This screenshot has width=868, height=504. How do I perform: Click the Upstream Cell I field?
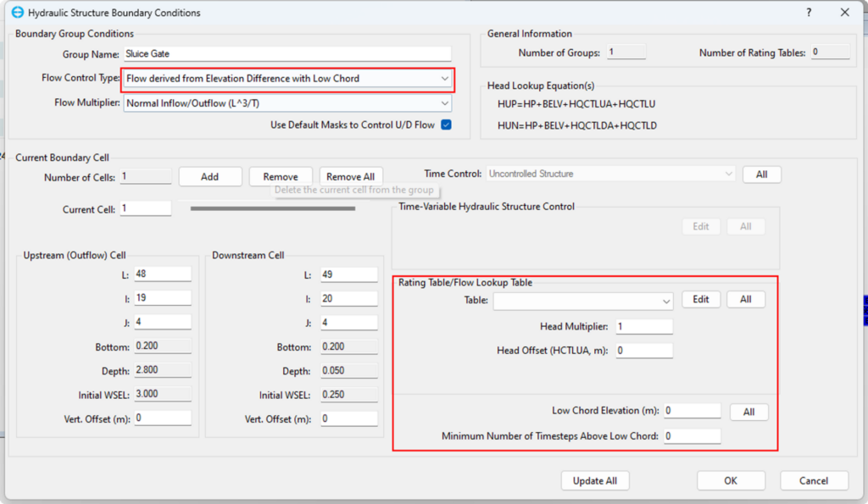click(x=163, y=297)
